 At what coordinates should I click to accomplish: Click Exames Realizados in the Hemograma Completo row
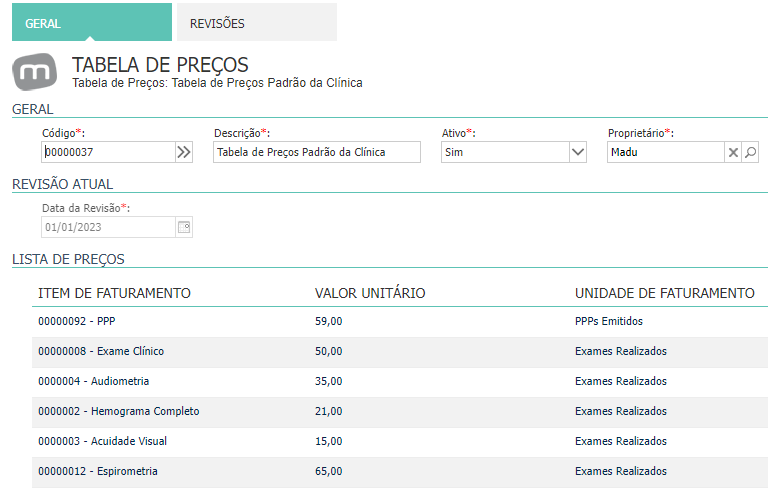point(621,411)
